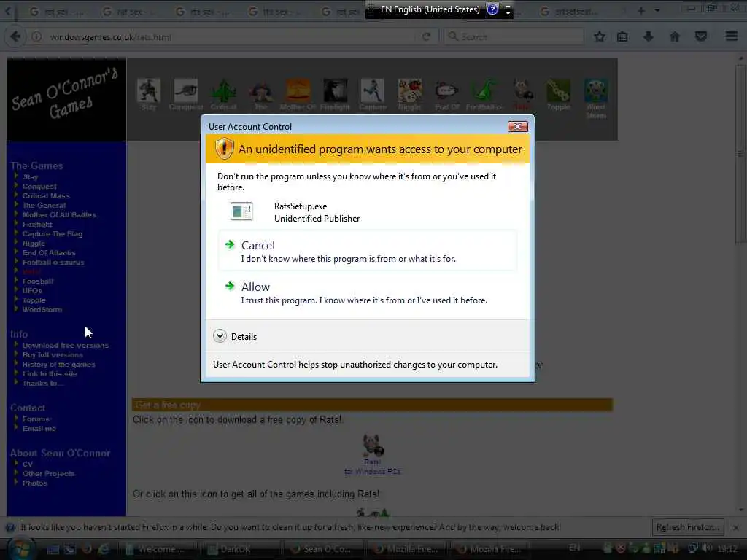The width and height of the screenshot is (747, 560).
Task: Click the UAC warning shield icon
Action: click(224, 149)
